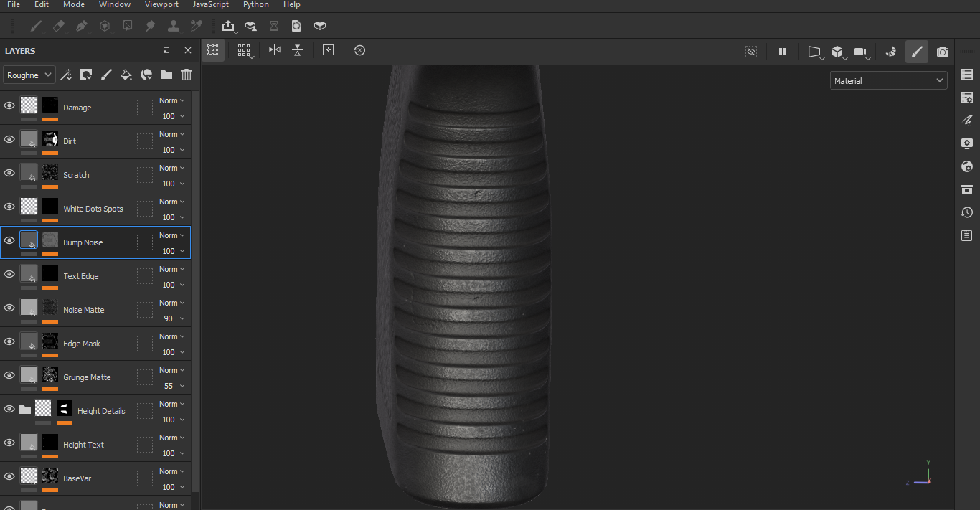
Task: Add a paint layer with brush icon
Action: click(106, 75)
